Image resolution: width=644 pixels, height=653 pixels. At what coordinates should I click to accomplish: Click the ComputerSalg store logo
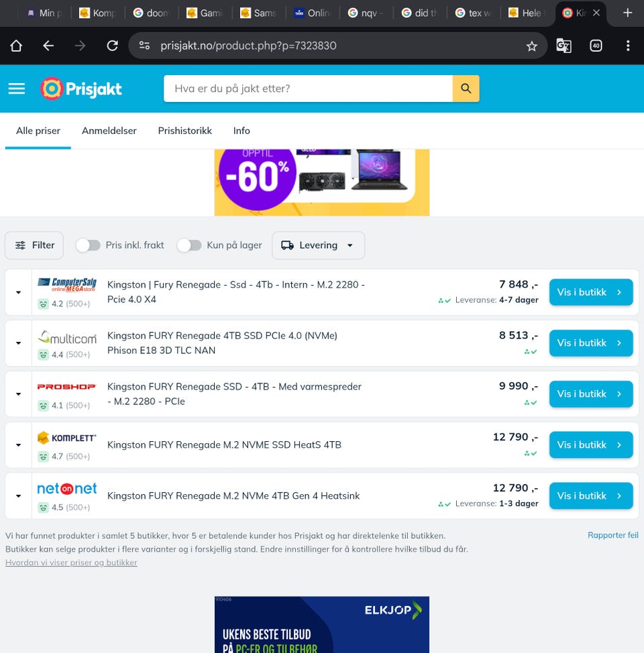66,285
